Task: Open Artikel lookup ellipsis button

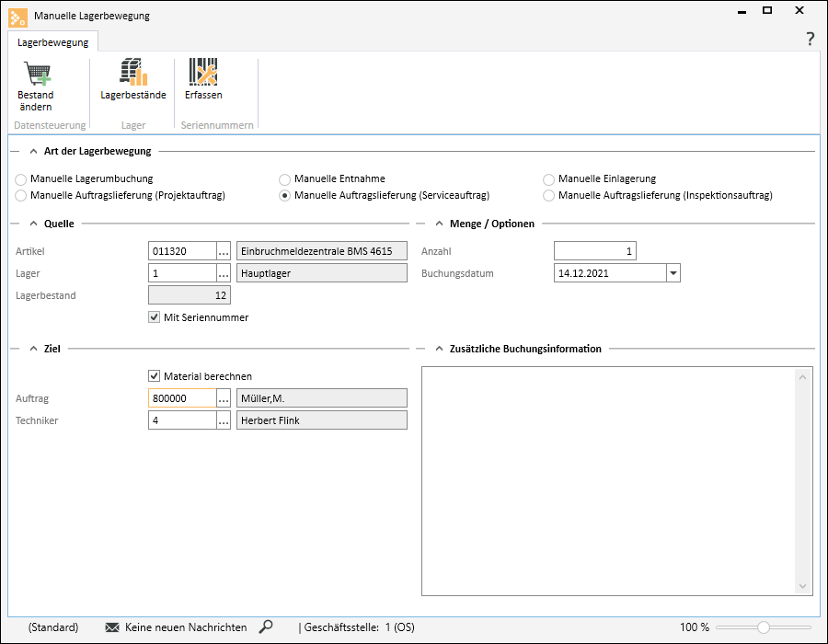Action: tap(224, 251)
